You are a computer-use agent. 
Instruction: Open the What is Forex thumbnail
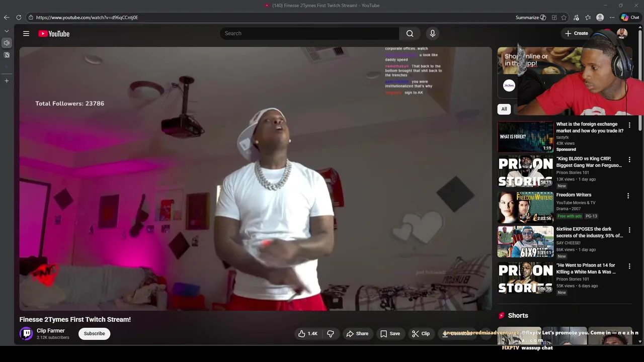click(x=525, y=137)
